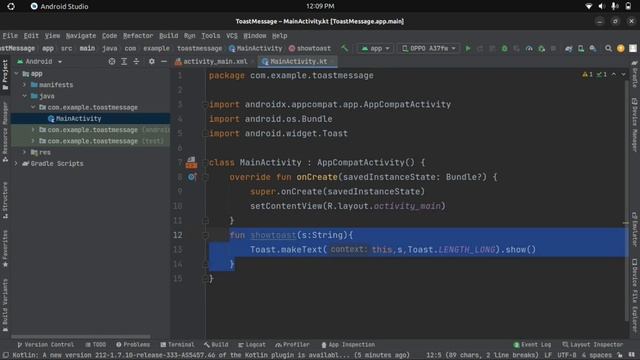The width and height of the screenshot is (640, 360).
Task: Open Project panel settings gear
Action: point(151,61)
